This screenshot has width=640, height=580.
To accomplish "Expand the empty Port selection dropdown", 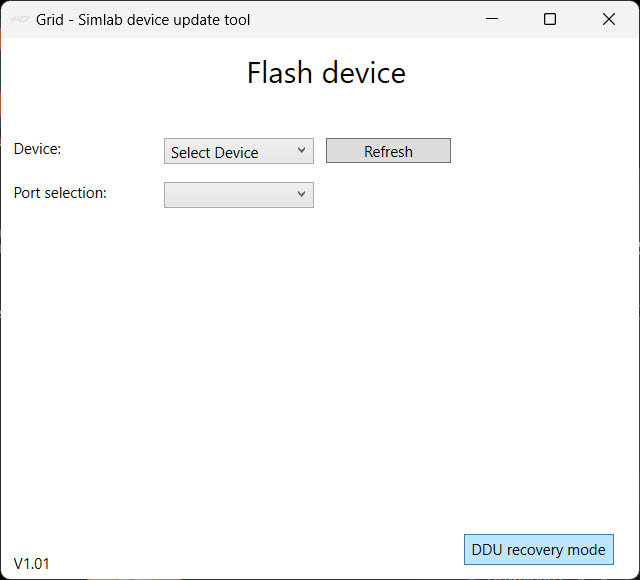I will click(x=239, y=195).
